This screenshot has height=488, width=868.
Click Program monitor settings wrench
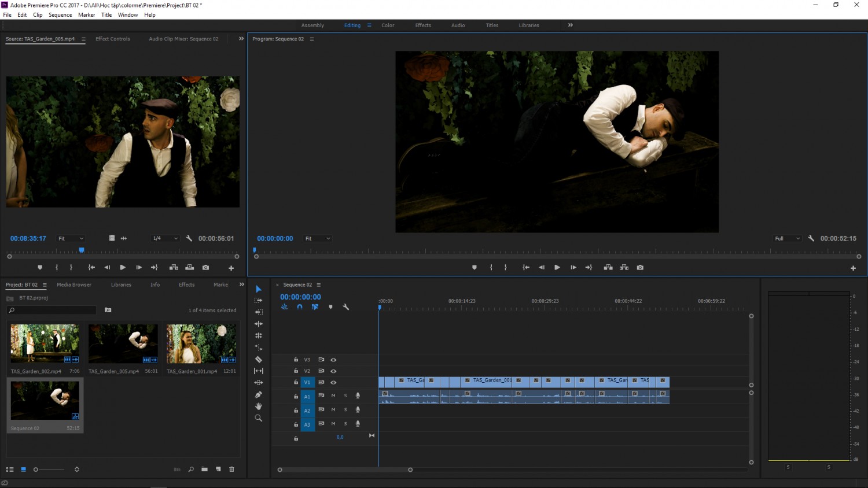(811, 238)
